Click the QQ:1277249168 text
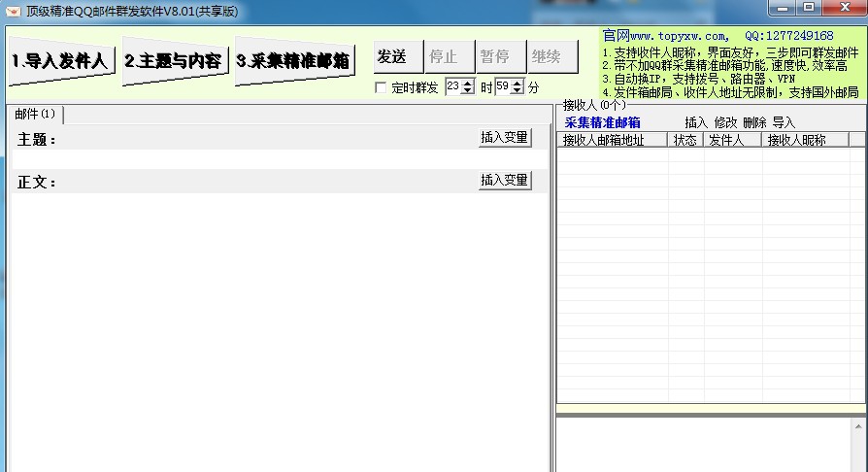This screenshot has height=472, width=868. (x=788, y=36)
